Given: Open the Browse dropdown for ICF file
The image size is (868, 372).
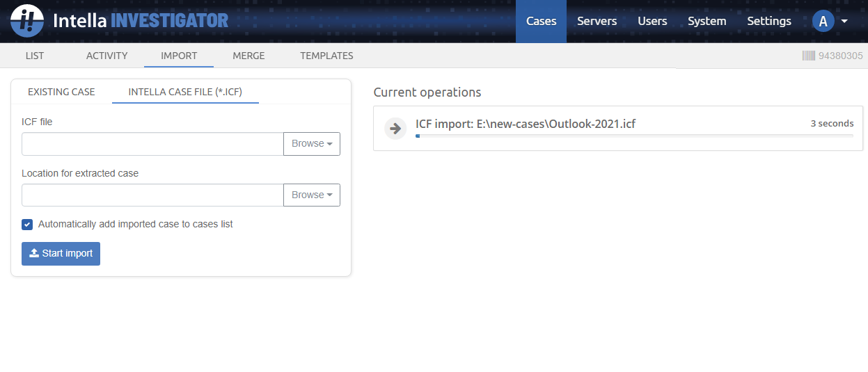Looking at the screenshot, I should (311, 144).
